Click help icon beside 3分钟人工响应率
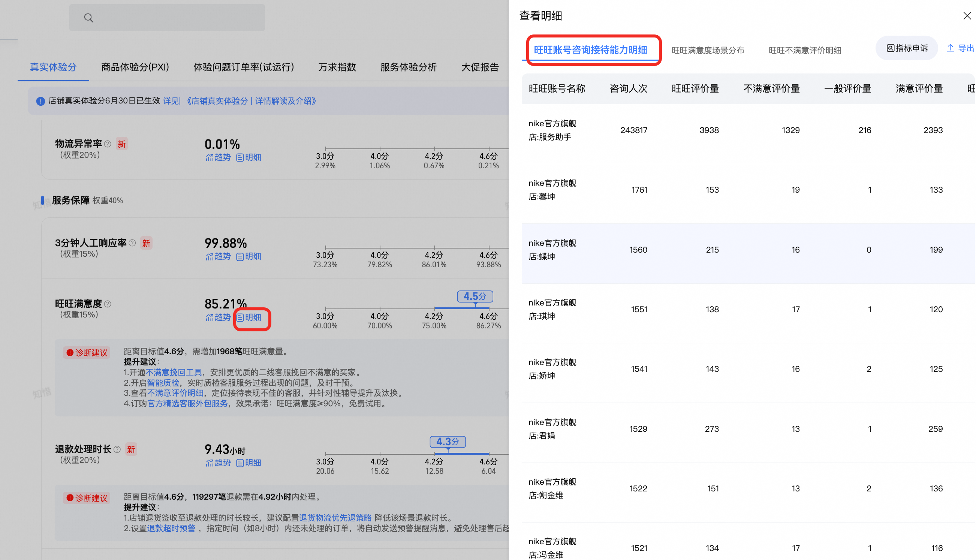 pyautogui.click(x=132, y=243)
